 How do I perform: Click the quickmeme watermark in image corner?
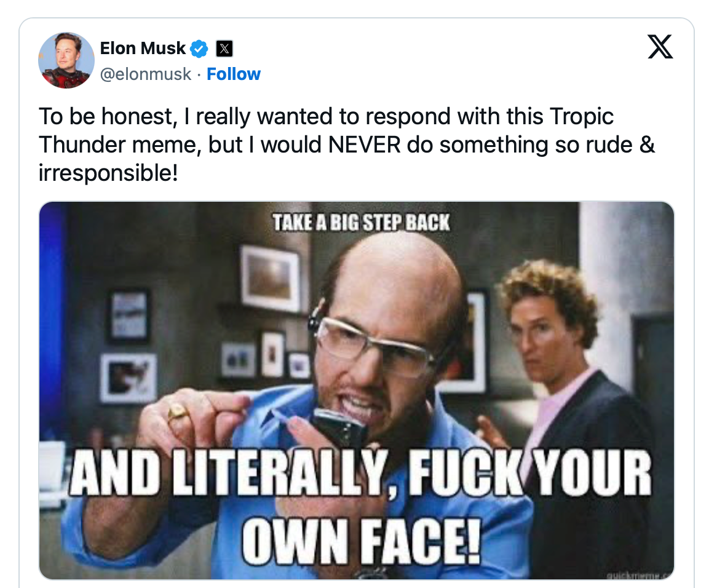coord(640,575)
